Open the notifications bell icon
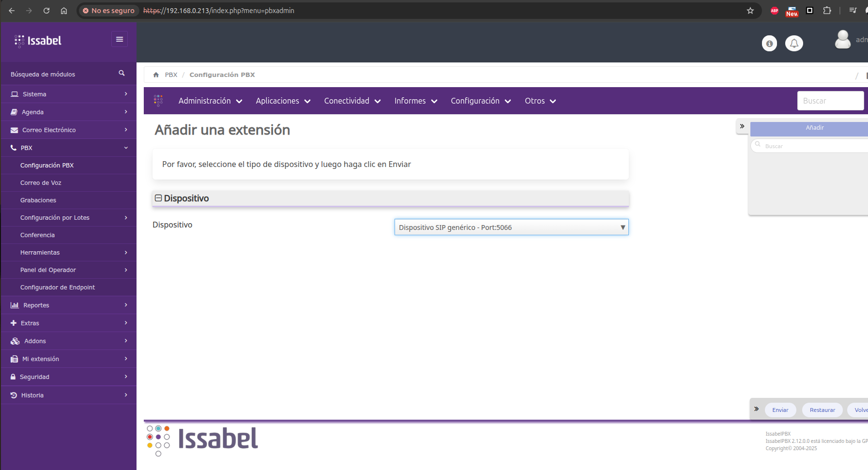 [x=794, y=44]
